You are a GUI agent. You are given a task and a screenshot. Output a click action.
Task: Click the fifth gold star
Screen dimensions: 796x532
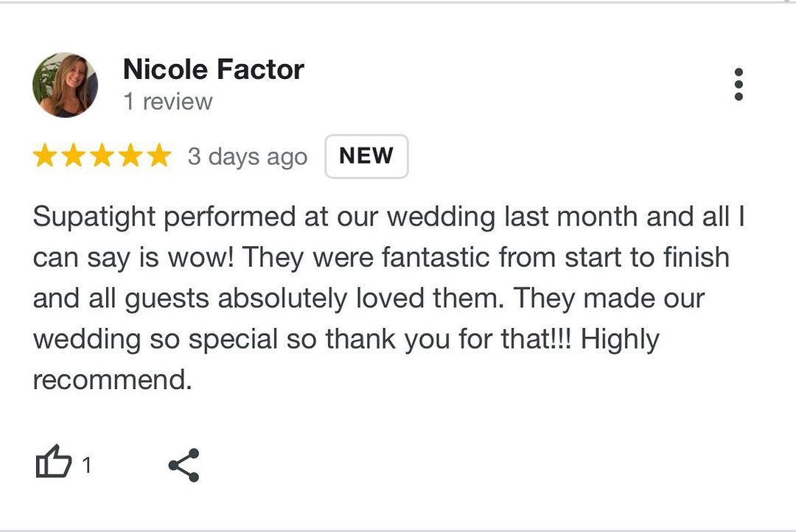158,156
